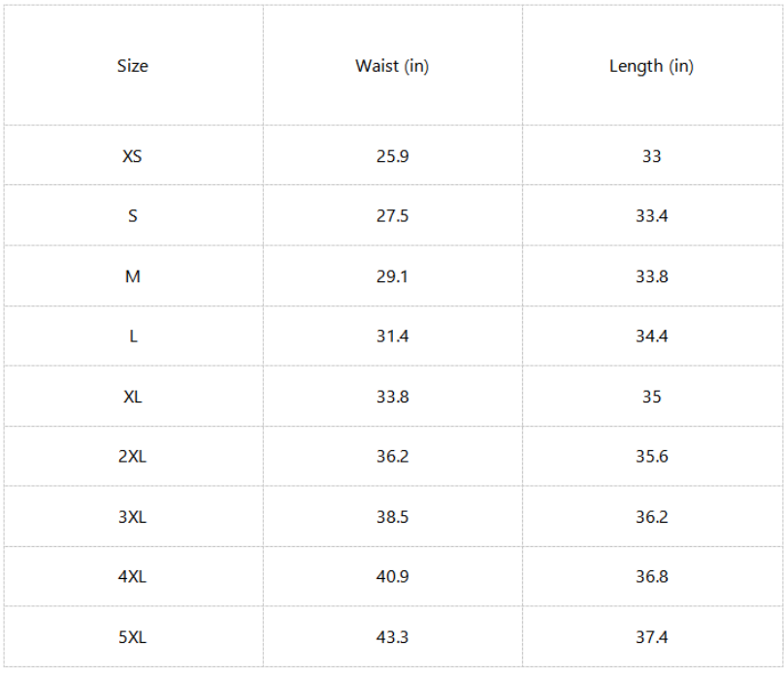Click waist value 27.5
Screen dimensions: 784x675
coord(393,216)
